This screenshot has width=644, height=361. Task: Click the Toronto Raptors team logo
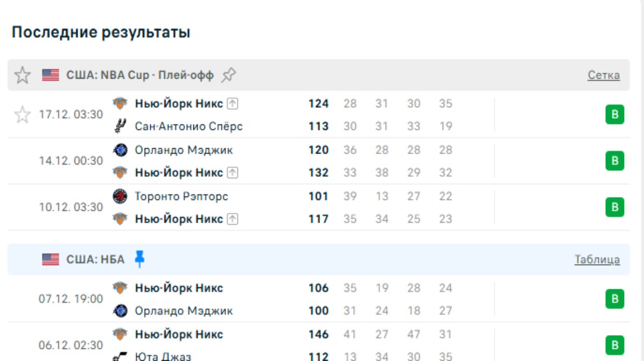[x=120, y=196]
